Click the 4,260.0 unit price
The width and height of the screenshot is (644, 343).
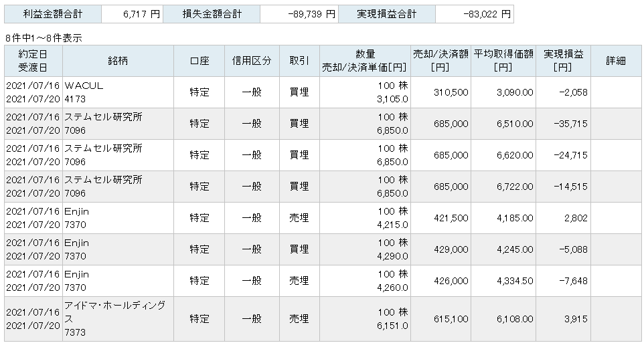[393, 288]
